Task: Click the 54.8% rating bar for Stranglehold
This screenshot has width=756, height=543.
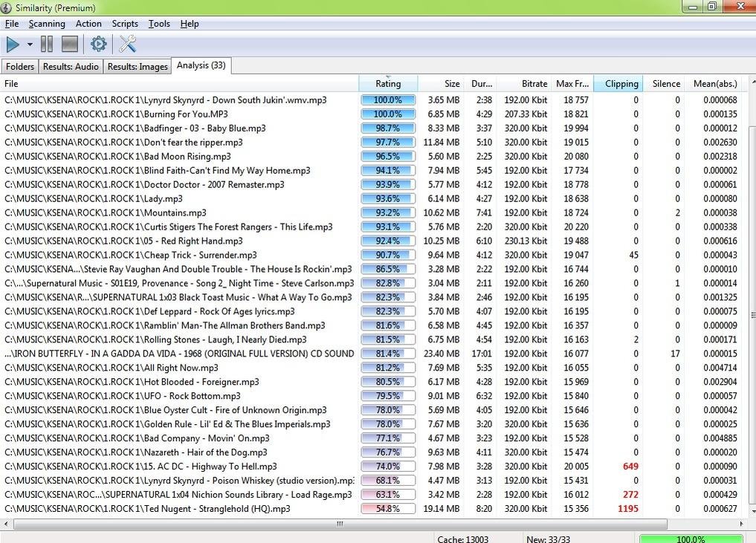Action: coord(387,509)
